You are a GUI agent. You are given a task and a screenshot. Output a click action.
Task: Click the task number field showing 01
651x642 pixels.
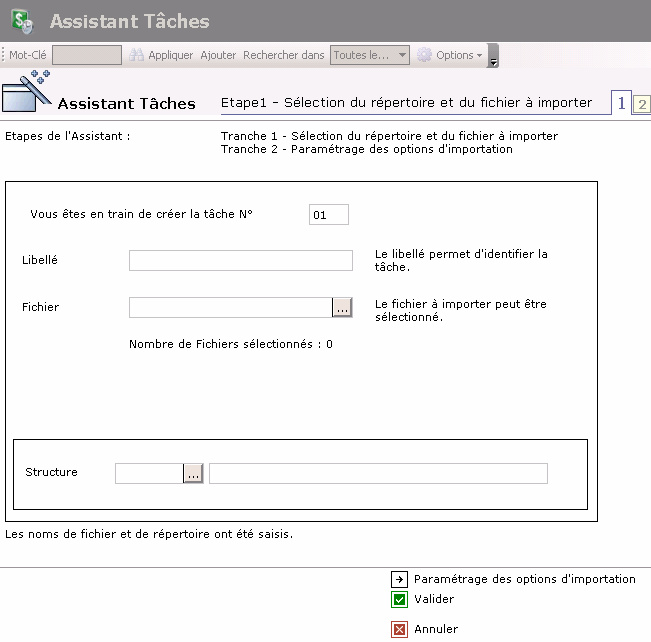pyautogui.click(x=328, y=214)
